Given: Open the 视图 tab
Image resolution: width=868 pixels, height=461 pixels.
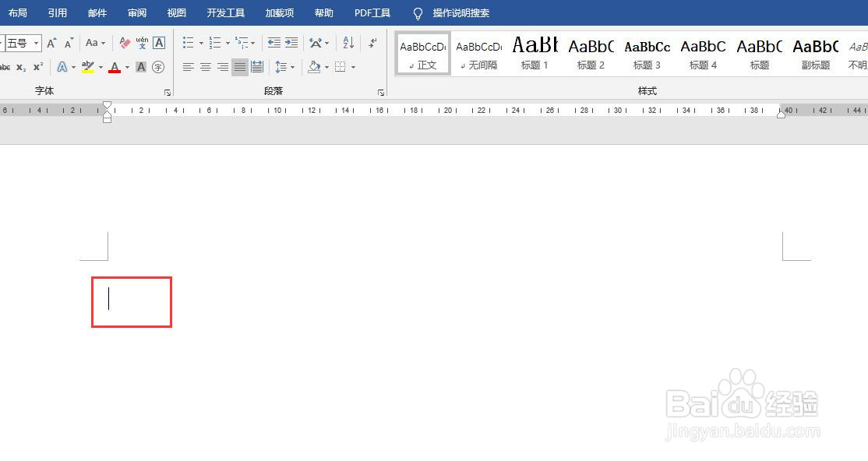Looking at the screenshot, I should [x=177, y=12].
